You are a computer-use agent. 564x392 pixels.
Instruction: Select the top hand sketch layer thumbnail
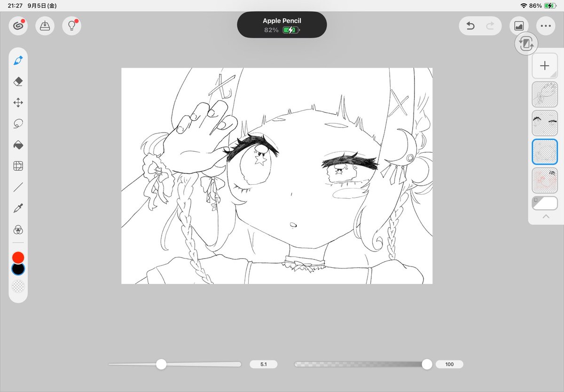(545, 94)
